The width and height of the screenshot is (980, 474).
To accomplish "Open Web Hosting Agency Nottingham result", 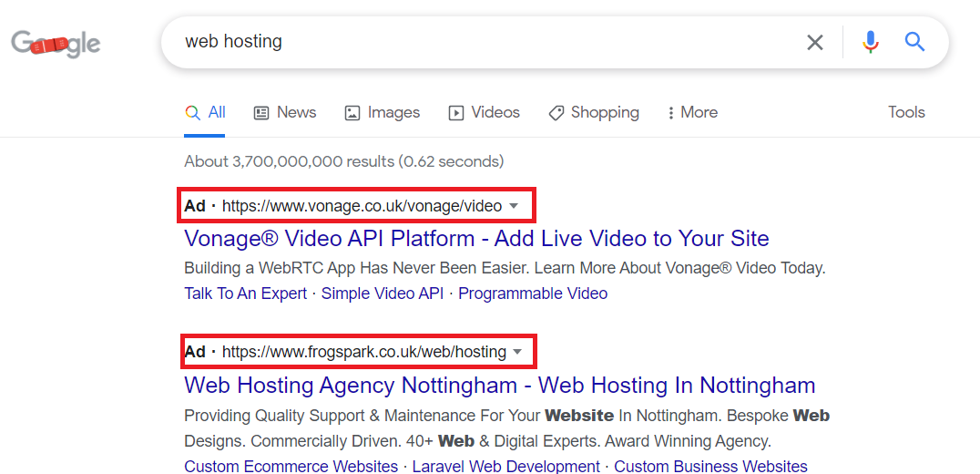I will pos(499,385).
